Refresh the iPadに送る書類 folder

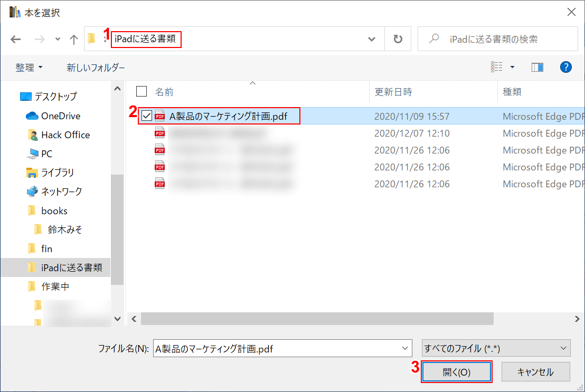point(398,39)
